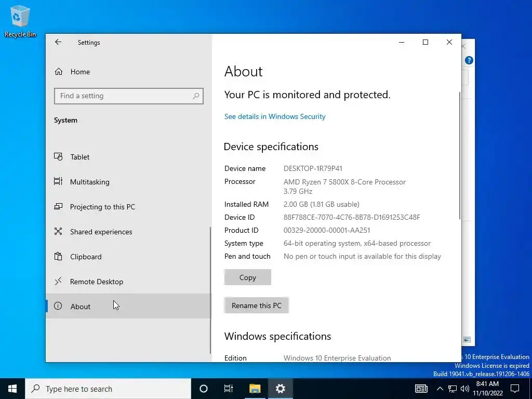The image size is (532, 399).
Task: Click the network icon in the system tray
Action: click(453, 389)
